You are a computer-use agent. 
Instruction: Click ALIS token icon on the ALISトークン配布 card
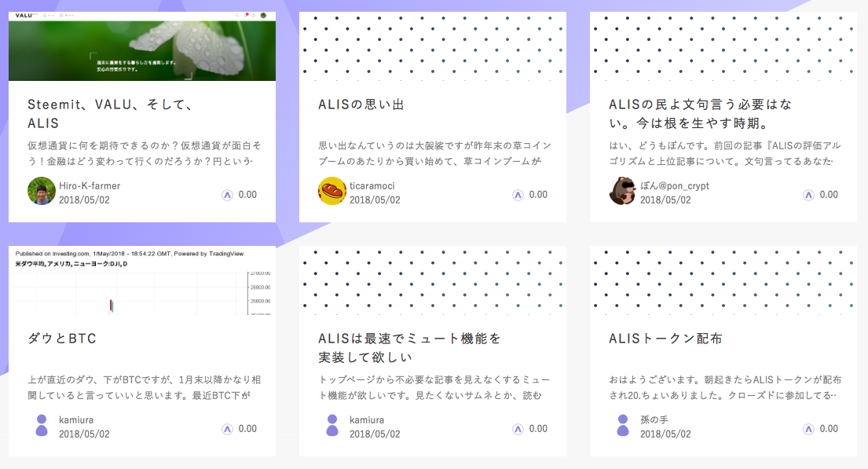(809, 429)
